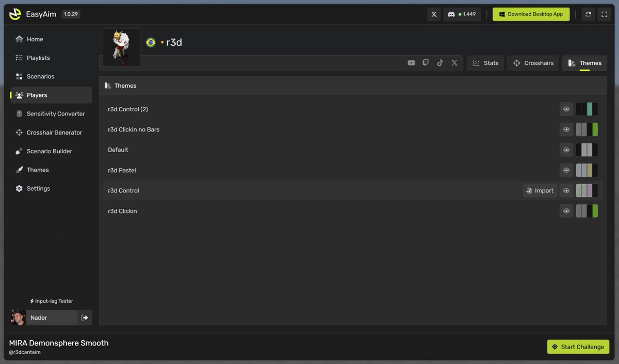This screenshot has width=619, height=364.
Task: Preview the r3d Clickin theme eye icon
Action: (566, 211)
